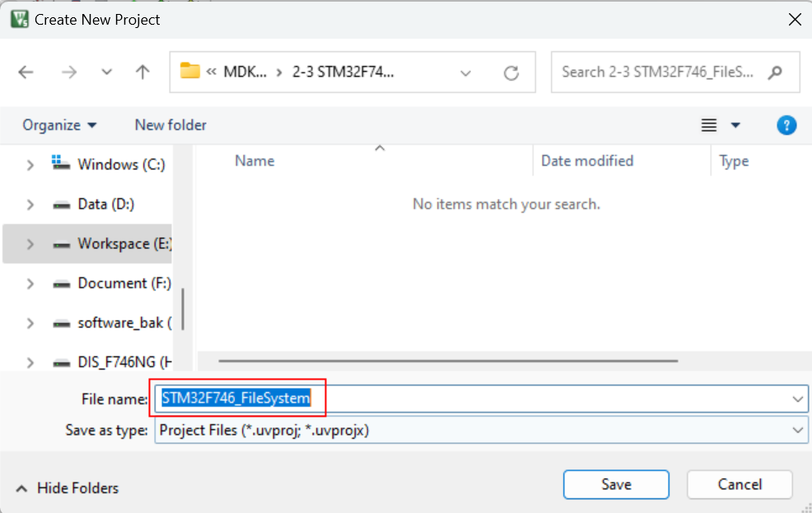Open the Organize menu
The width and height of the screenshot is (812, 513).
[59, 125]
